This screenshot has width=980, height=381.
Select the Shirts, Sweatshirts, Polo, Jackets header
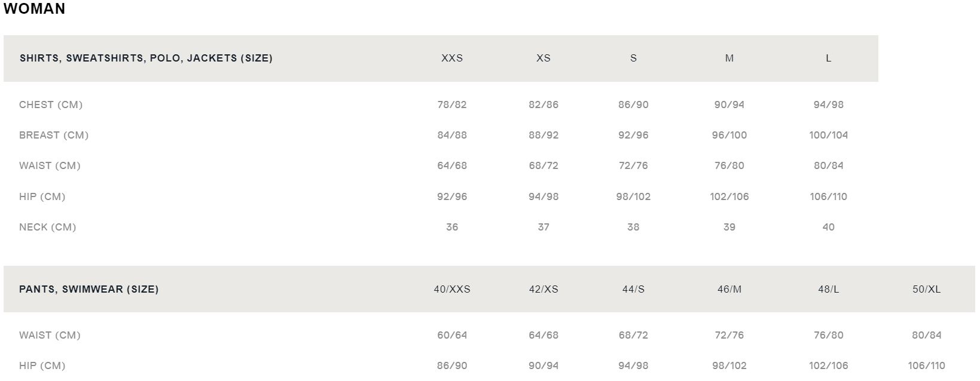pyautogui.click(x=146, y=58)
